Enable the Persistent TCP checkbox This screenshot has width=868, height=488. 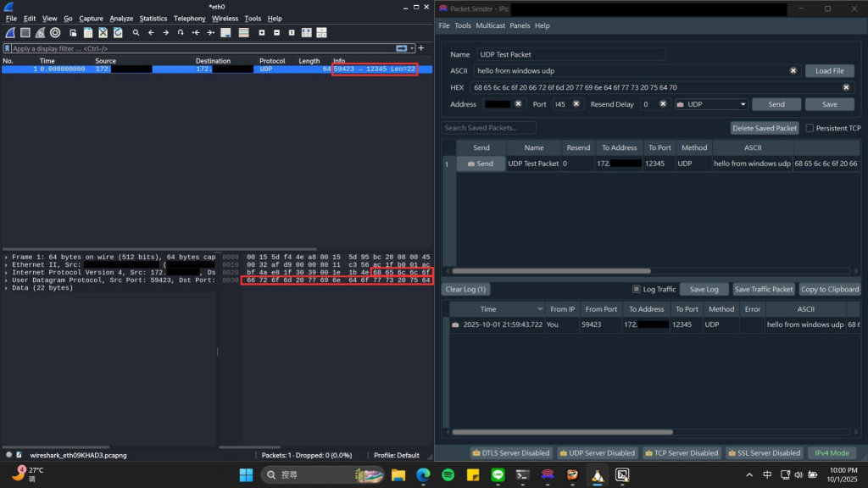coord(810,128)
